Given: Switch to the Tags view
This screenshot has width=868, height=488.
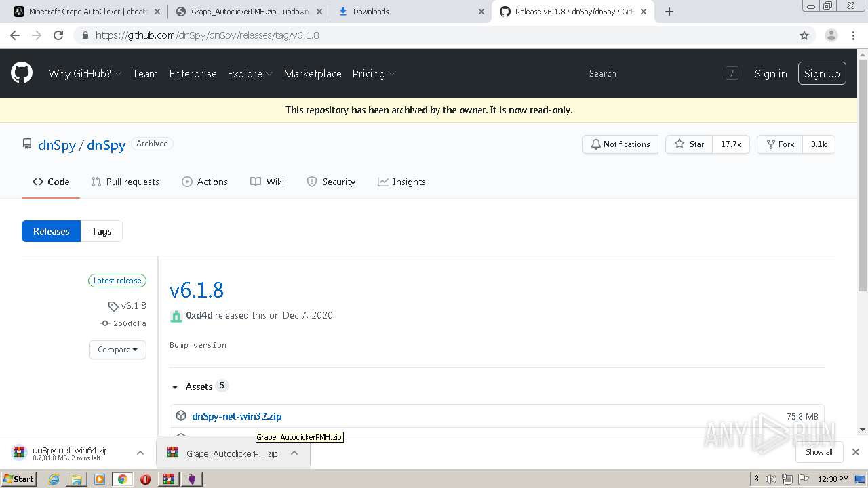Looking at the screenshot, I should click(102, 231).
